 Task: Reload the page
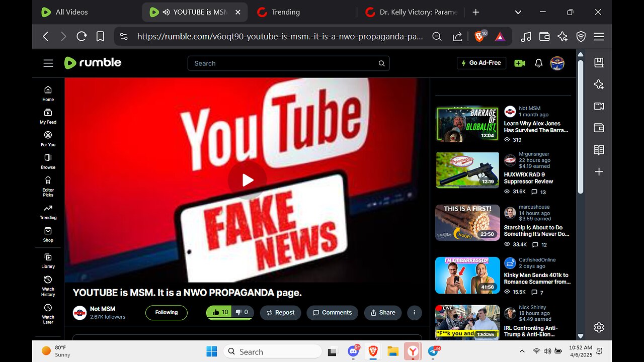[82, 36]
